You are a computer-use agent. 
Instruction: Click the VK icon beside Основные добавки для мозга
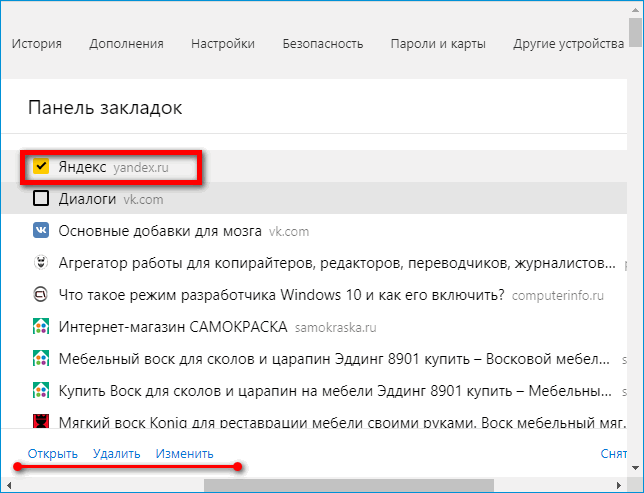[x=41, y=230]
